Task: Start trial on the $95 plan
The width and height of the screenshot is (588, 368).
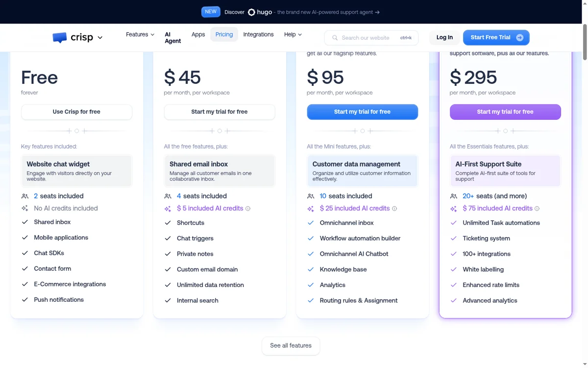Action: pos(363,112)
